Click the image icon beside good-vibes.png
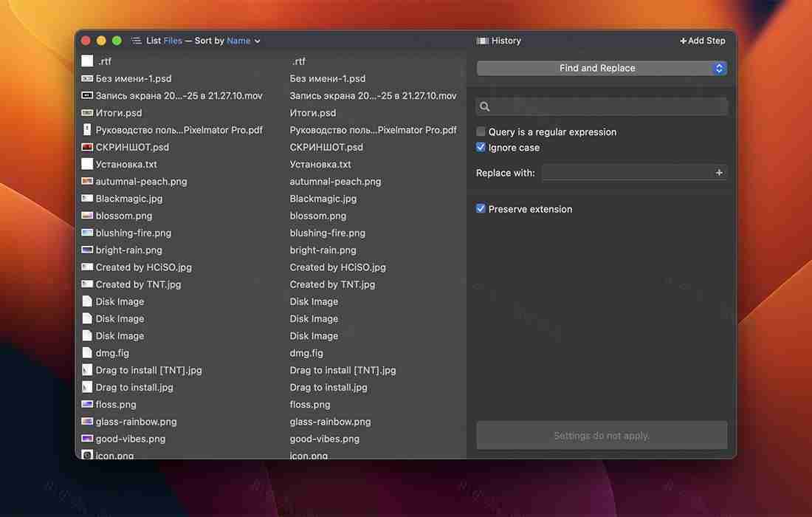This screenshot has height=517, width=812. (88, 439)
